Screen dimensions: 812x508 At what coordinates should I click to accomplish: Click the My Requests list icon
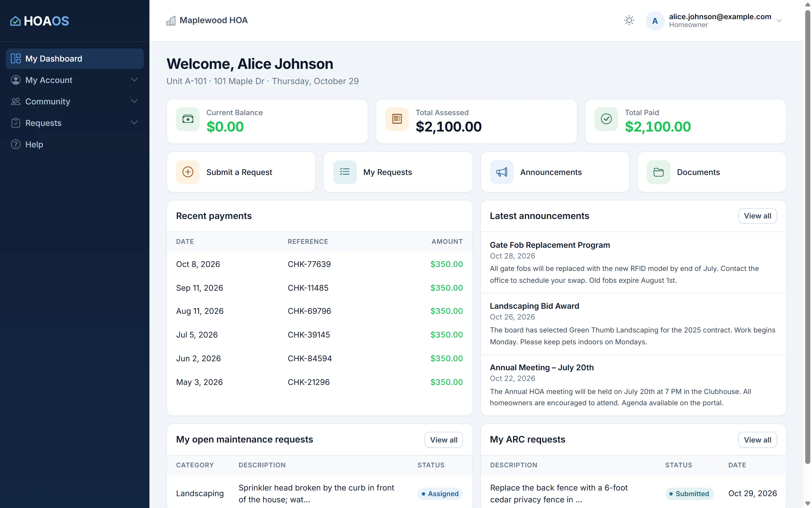[345, 172]
